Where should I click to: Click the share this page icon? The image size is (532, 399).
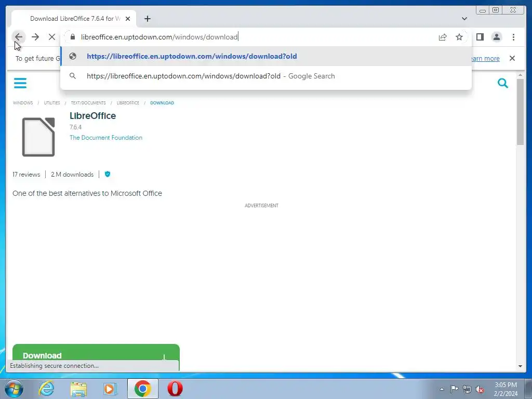(x=443, y=37)
